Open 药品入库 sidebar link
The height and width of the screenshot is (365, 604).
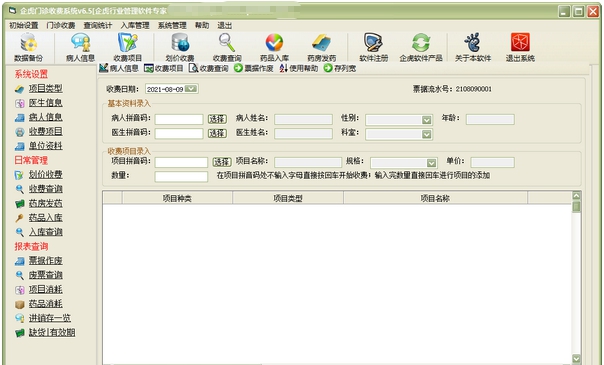pos(45,218)
